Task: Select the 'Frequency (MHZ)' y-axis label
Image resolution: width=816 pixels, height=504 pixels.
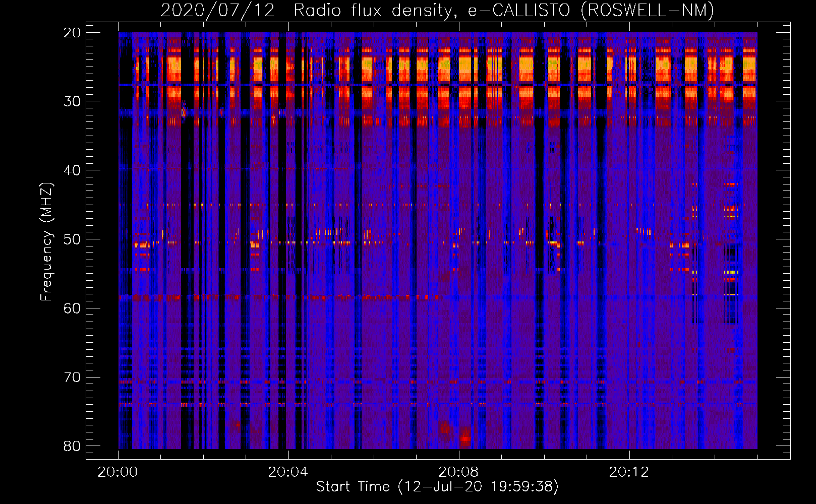Action: click(46, 242)
